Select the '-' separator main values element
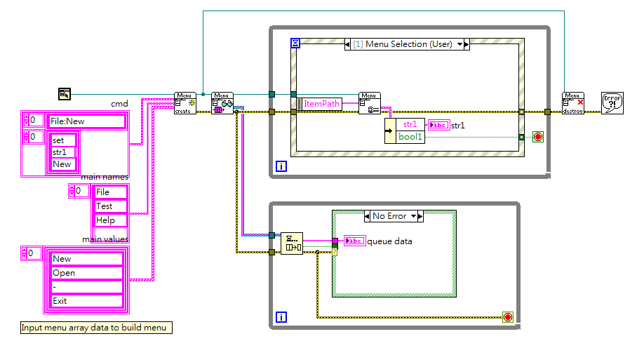The width and height of the screenshot is (644, 341). 87,287
